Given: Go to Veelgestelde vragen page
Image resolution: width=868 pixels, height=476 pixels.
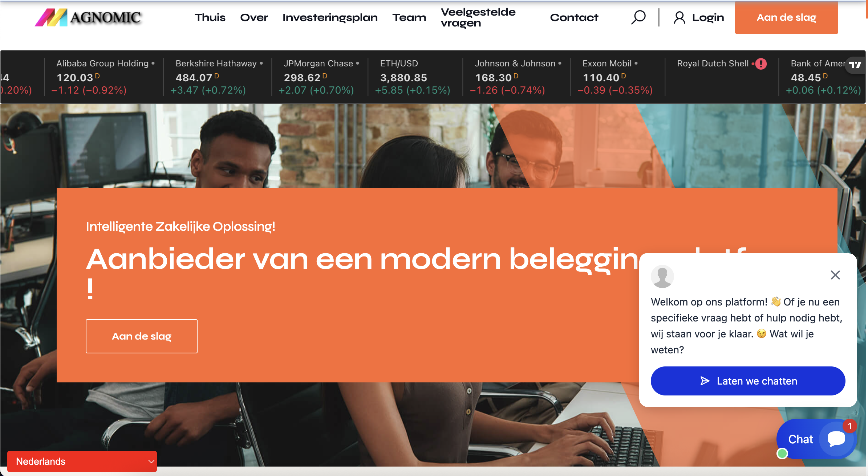Looking at the screenshot, I should (478, 17).
